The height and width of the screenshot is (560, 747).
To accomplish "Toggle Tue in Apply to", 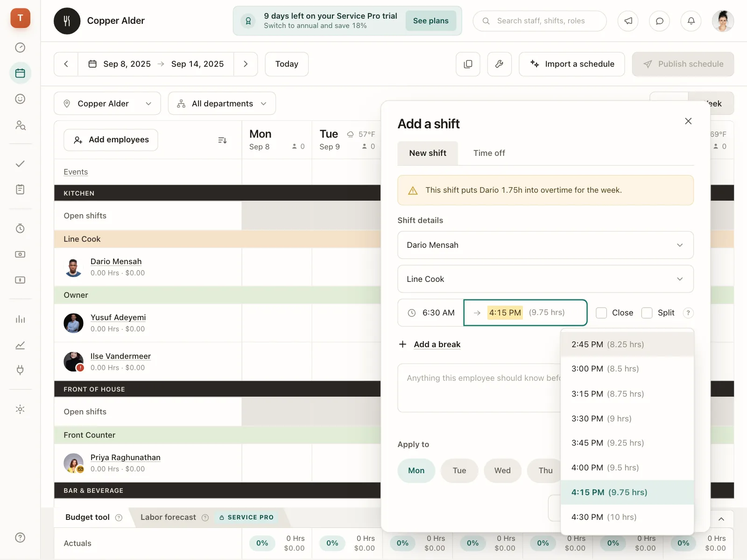I will [459, 470].
